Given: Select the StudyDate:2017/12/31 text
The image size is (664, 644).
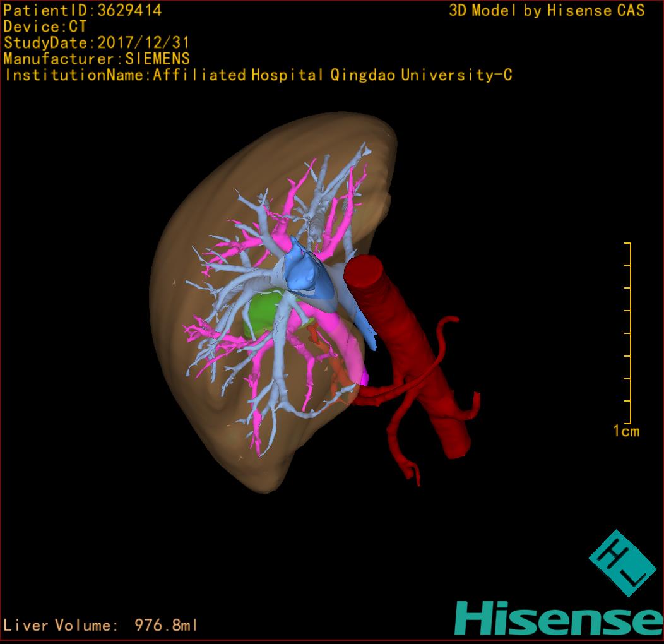Looking at the screenshot, I should (96, 43).
